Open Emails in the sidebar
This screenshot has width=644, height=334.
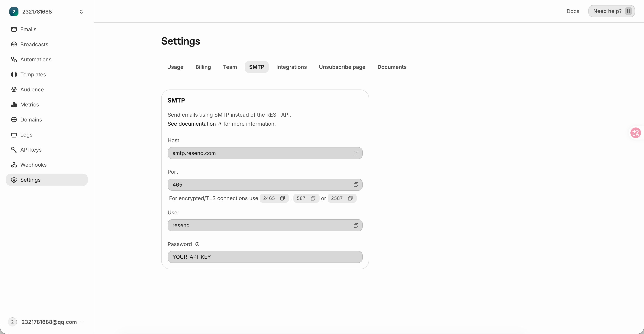coord(47,30)
